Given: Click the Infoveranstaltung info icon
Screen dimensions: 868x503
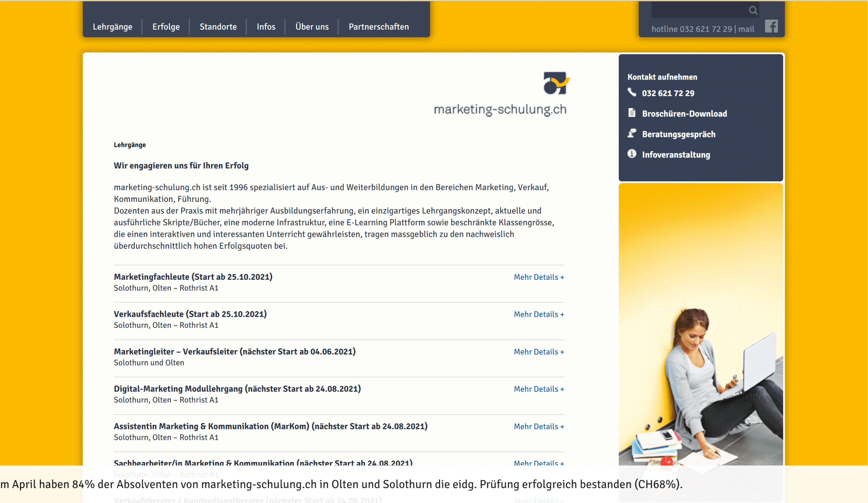Looking at the screenshot, I should [x=631, y=154].
